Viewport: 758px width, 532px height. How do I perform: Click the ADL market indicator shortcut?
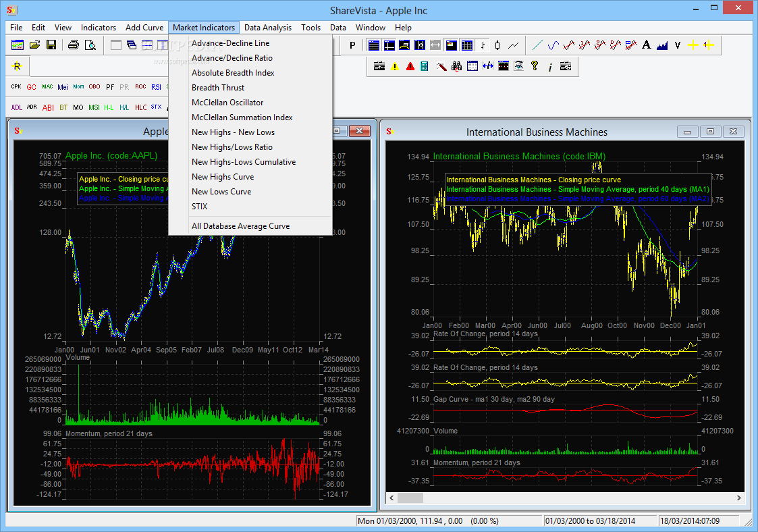click(16, 107)
